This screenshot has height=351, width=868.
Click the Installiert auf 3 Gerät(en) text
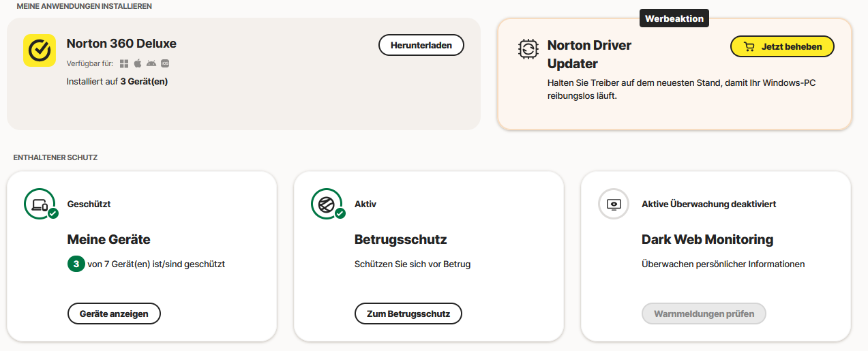tap(117, 82)
